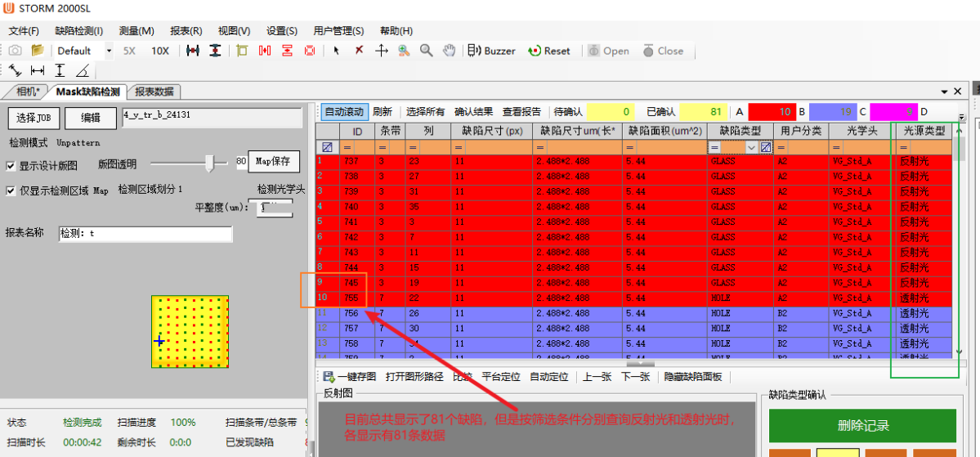Toggle the 显示设计版图 checkbox
Viewport: 980px width, 457px height.
pos(10,166)
